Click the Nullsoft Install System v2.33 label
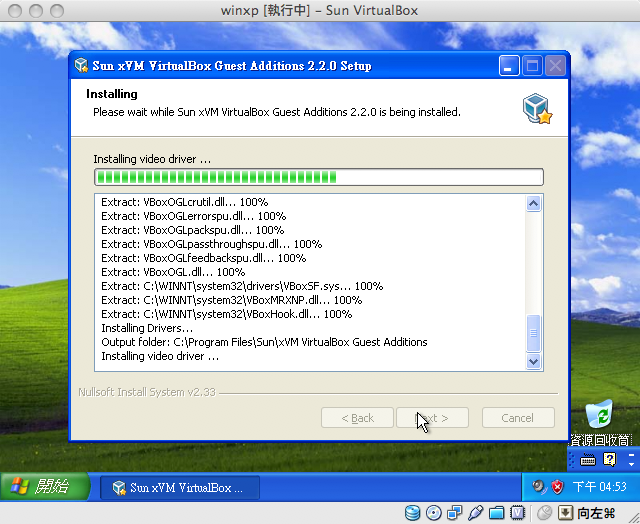Screen dimensions: 640x524 click(147, 392)
